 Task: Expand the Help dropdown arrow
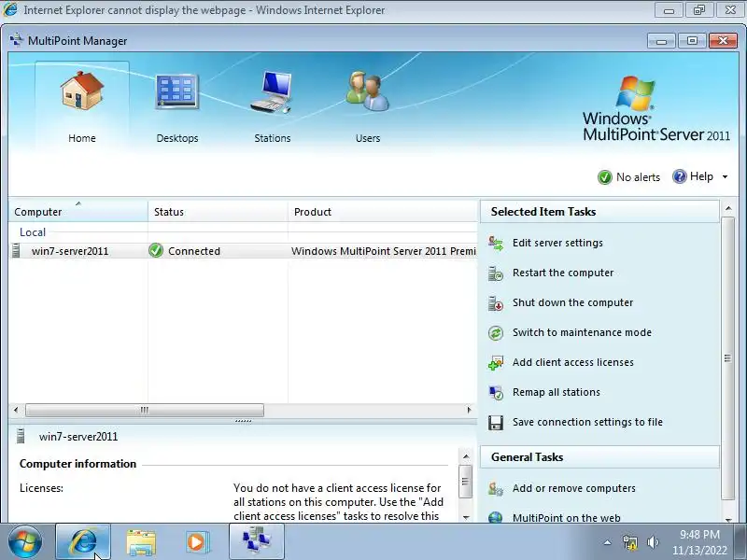725,176
